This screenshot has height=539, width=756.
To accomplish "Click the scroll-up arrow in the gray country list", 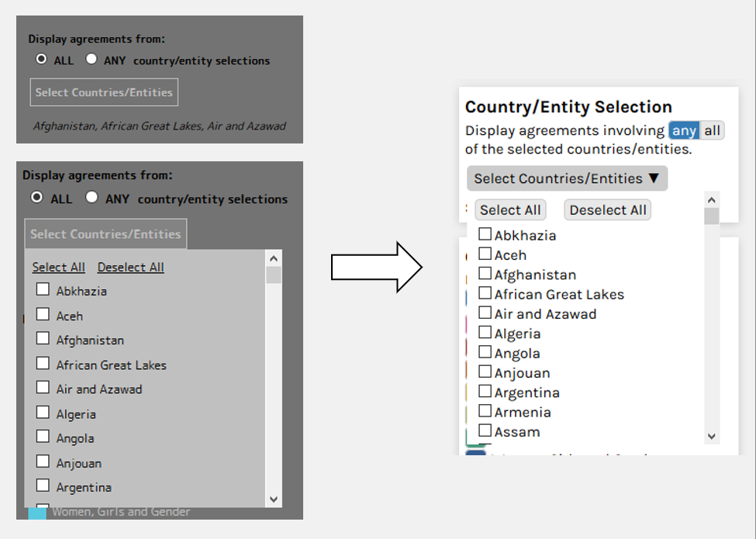I will pos(273,258).
